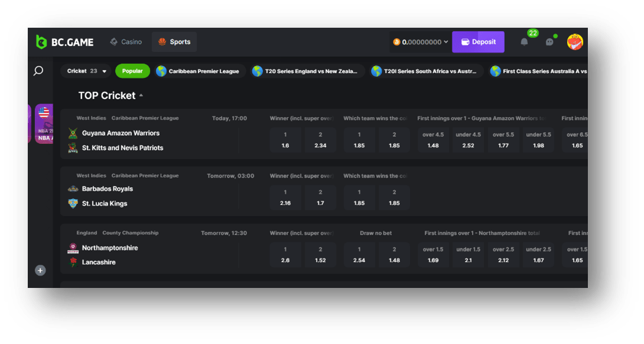
Task: Open the NBA sidebar thumbnail
Action: (x=44, y=124)
